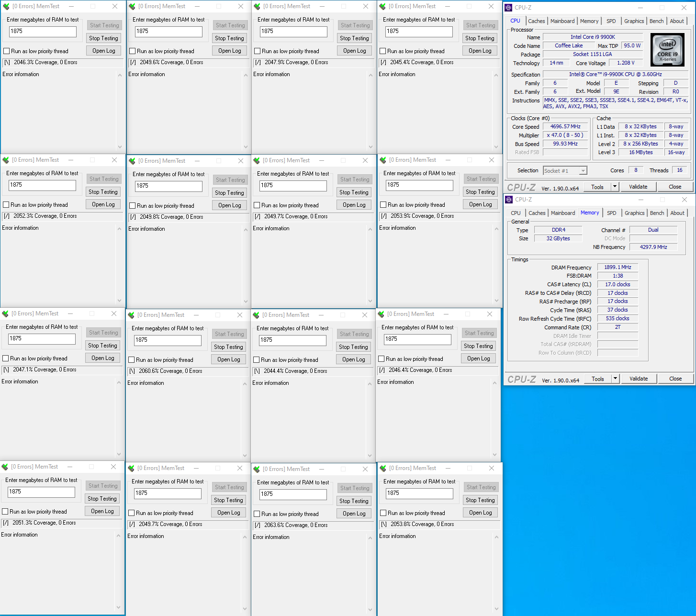Click the Row Refresh Cycle Time value 535 clocks

coord(617,319)
